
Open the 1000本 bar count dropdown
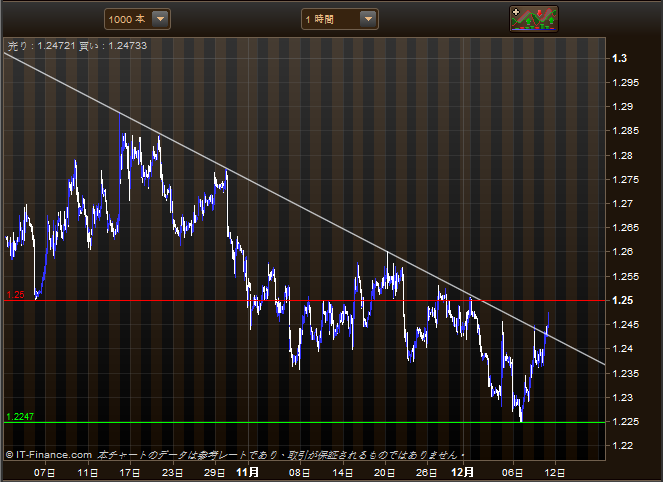137,19
